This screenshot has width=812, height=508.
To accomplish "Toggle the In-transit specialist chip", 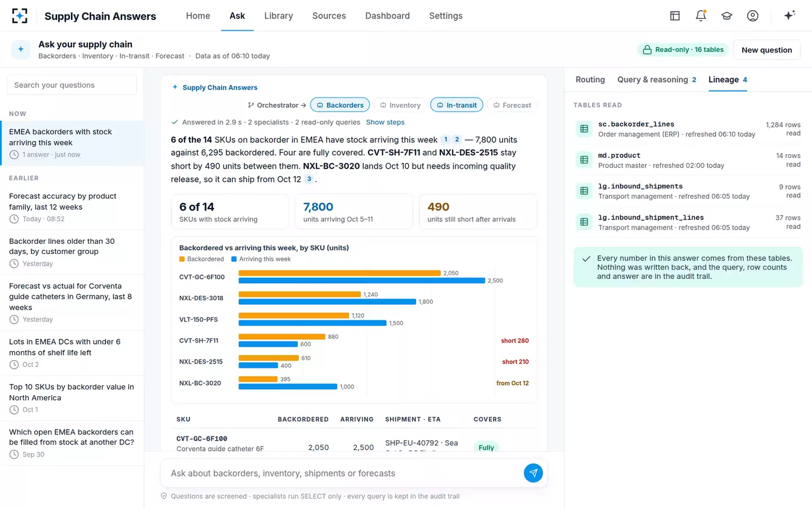I will [457, 105].
